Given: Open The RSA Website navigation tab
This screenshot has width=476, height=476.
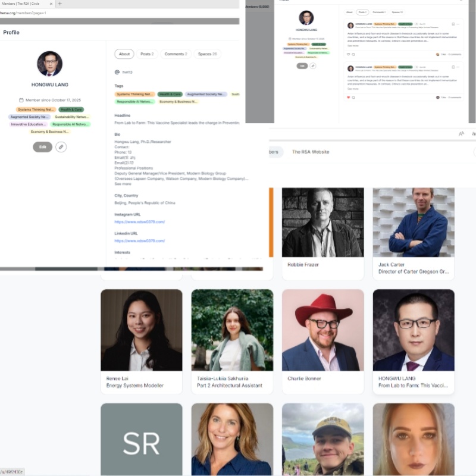Looking at the screenshot, I should coord(310,152).
